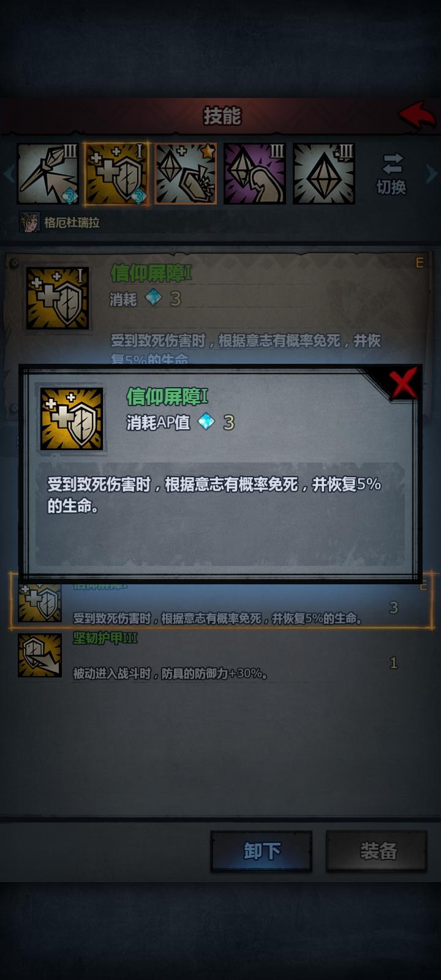This screenshot has width=441, height=980.
Task: Tap the 装备 equip button
Action: coord(377,851)
